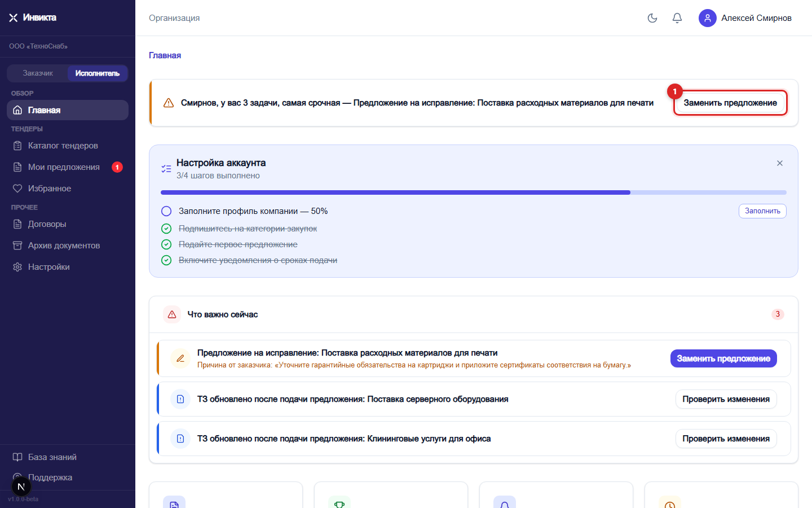
Task: Switch role to Заказчик
Action: 38,73
